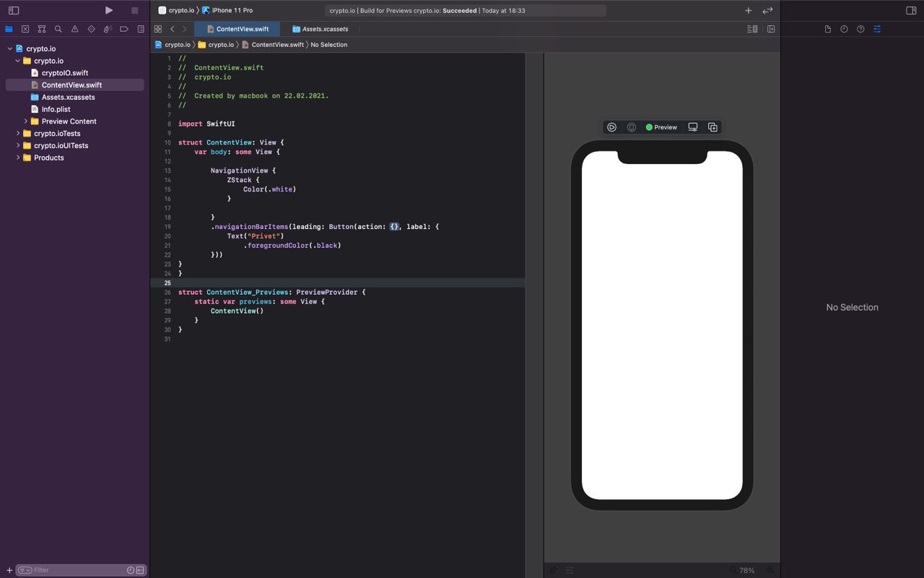Open the Debug navigator
The width and height of the screenshot is (924, 578).
(x=108, y=29)
